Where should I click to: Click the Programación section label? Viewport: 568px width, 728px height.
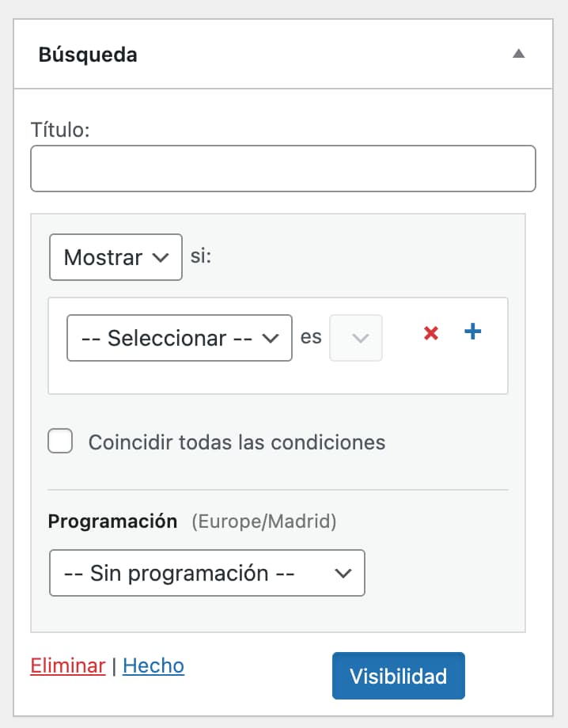coord(112,521)
